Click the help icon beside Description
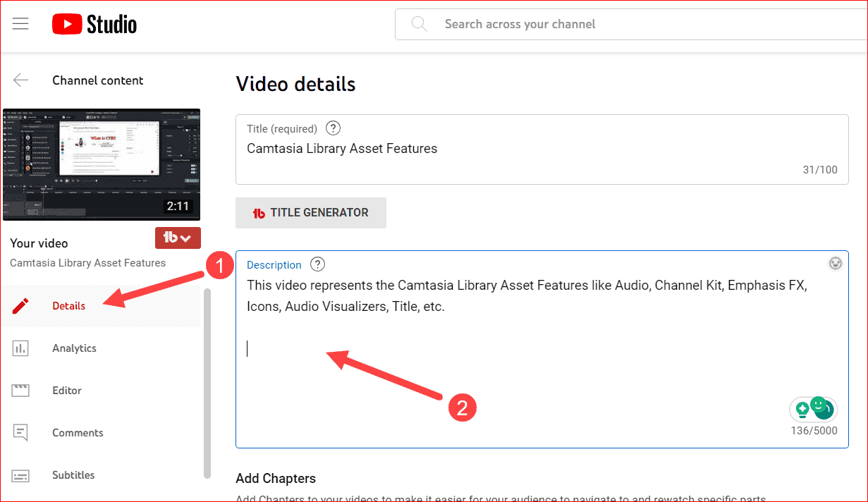 318,264
